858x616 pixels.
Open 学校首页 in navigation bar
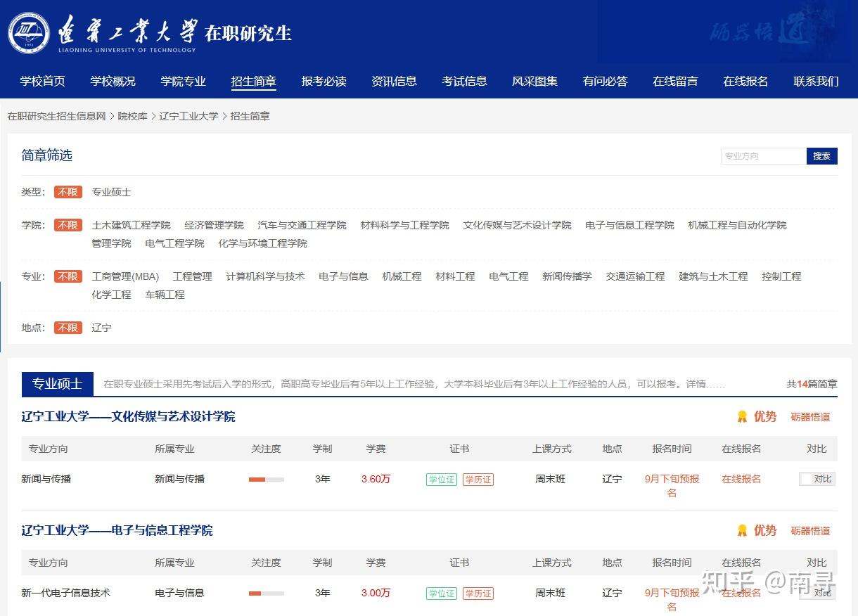(43, 81)
